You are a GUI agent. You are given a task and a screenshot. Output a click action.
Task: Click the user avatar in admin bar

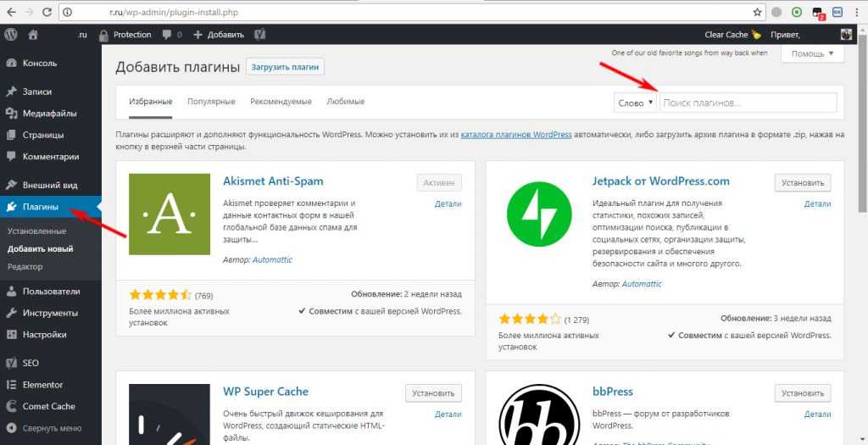pos(846,34)
